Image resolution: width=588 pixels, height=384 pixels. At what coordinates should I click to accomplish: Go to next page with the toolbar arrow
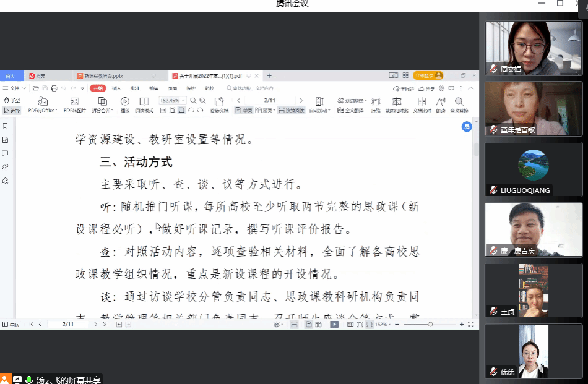(301, 100)
